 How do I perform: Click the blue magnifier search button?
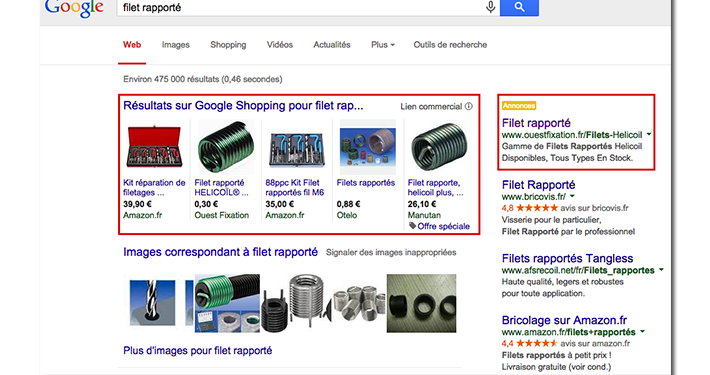[519, 7]
